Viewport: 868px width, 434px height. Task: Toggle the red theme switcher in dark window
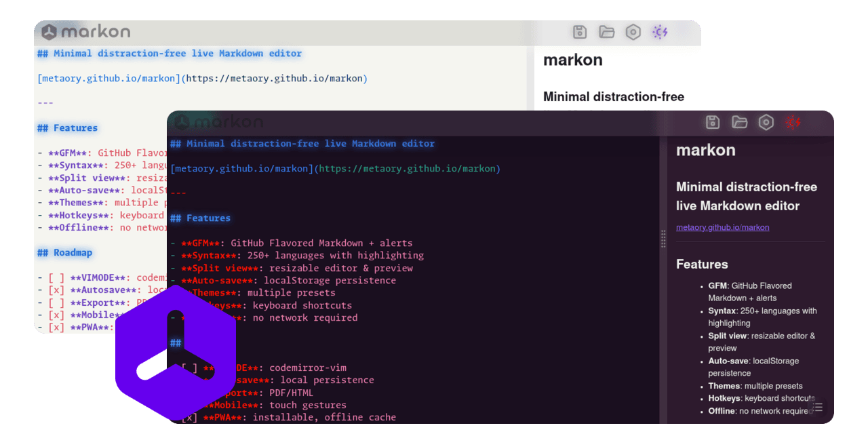pyautogui.click(x=793, y=122)
